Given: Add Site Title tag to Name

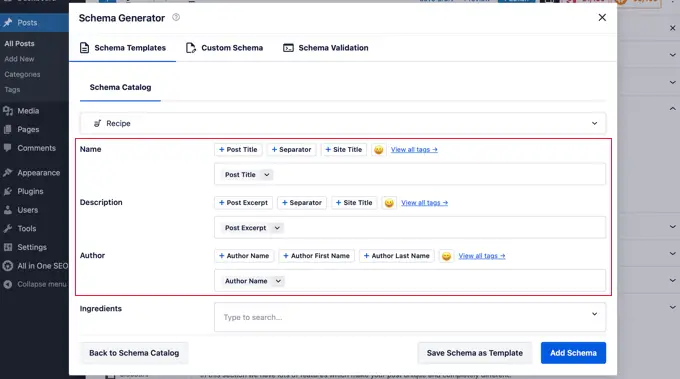Looking at the screenshot, I should click(x=344, y=150).
